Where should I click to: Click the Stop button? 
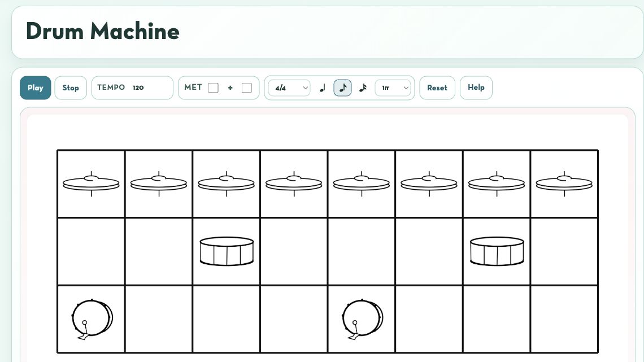tap(71, 88)
